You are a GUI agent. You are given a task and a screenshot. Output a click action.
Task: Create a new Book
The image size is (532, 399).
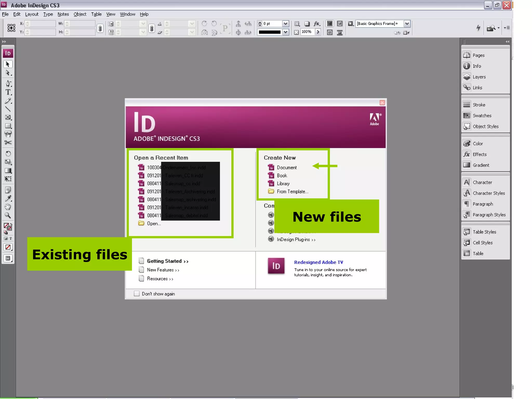282,176
